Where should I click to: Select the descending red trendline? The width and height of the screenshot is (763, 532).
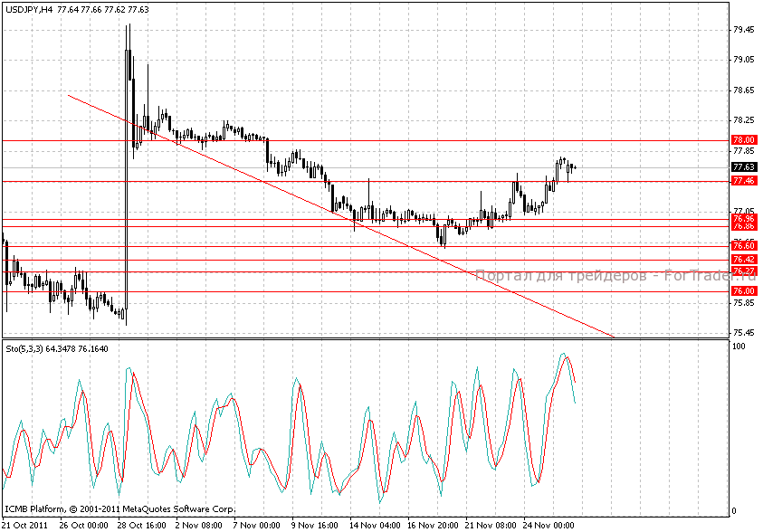click(x=340, y=215)
